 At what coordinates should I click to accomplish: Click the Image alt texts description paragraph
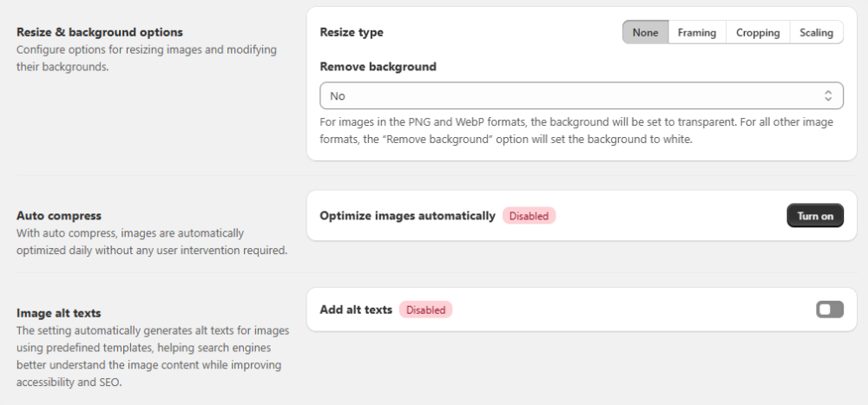click(x=152, y=356)
